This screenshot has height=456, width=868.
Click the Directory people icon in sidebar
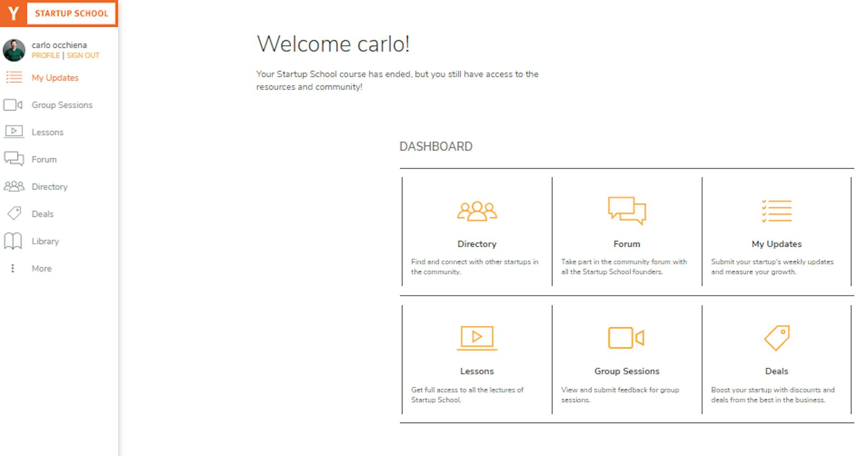click(14, 186)
